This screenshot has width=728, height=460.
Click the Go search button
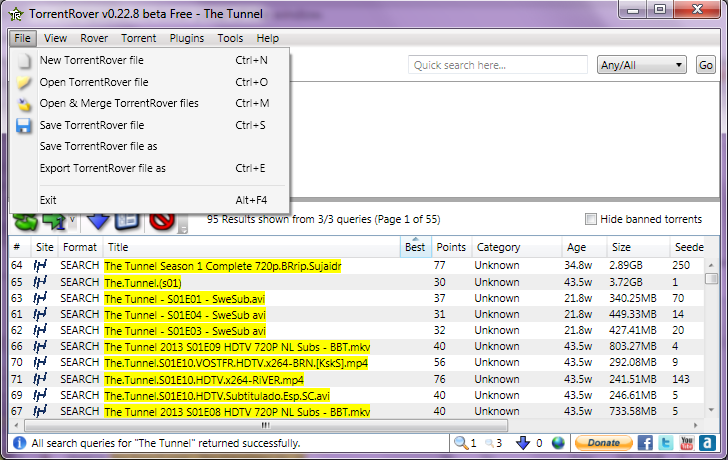pos(705,65)
